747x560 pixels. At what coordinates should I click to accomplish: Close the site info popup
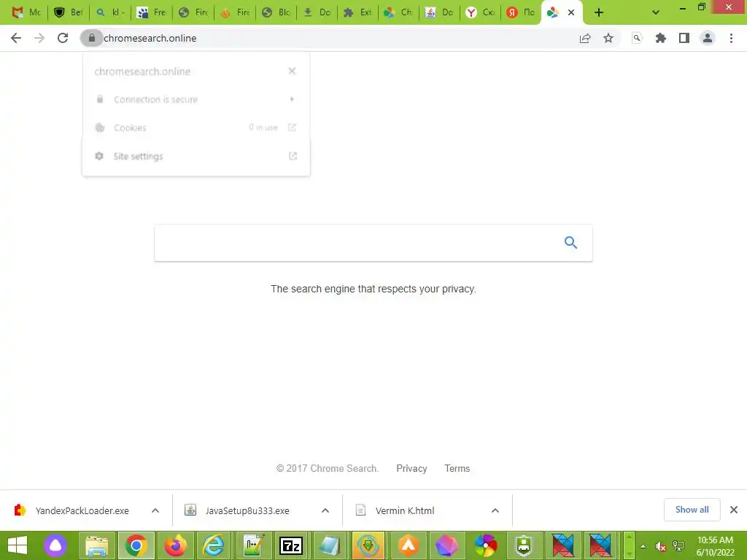click(292, 71)
